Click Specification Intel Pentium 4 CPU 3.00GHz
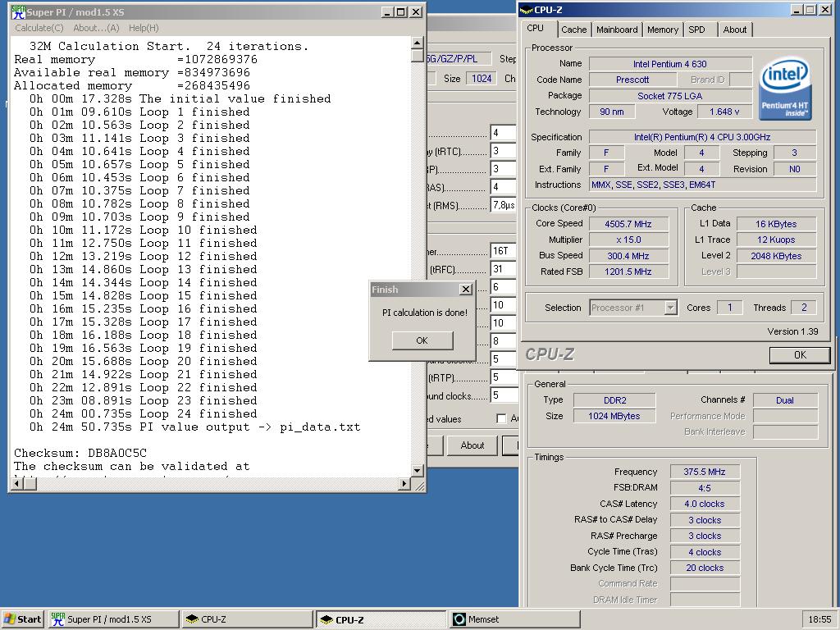The image size is (840, 630). tap(702, 137)
